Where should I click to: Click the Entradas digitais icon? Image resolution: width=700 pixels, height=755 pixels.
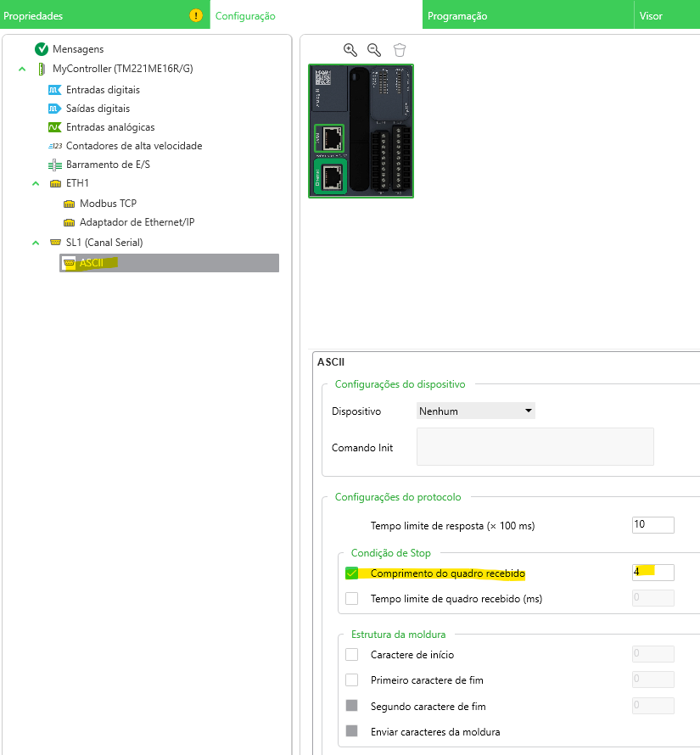pos(54,90)
